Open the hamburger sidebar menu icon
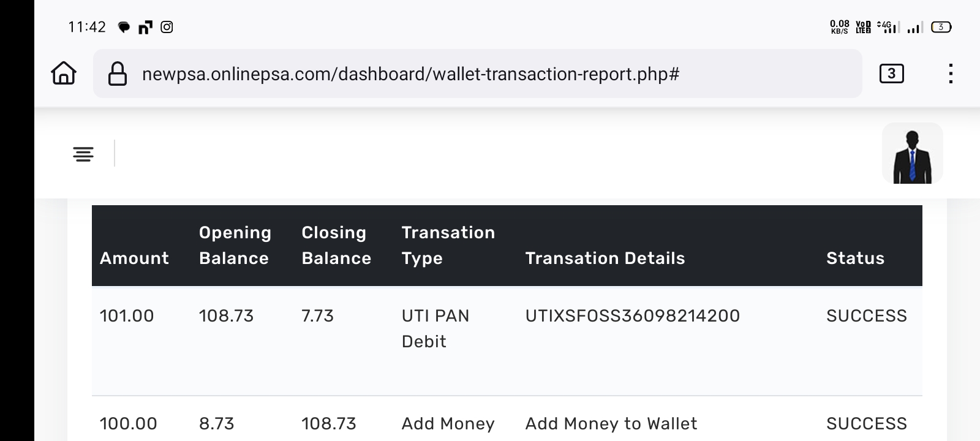The height and width of the screenshot is (441, 980). point(83,154)
